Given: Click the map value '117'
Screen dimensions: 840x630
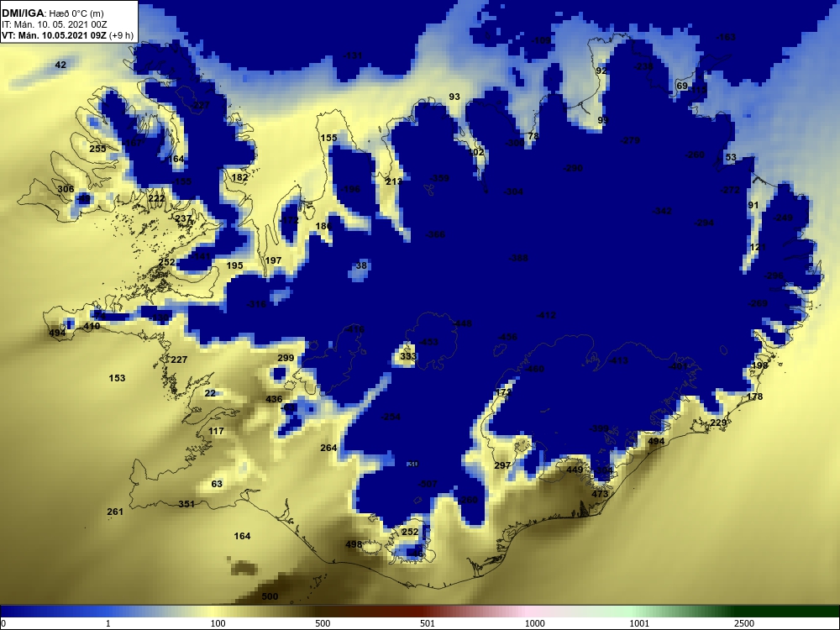Looking at the screenshot, I should click(x=216, y=431).
